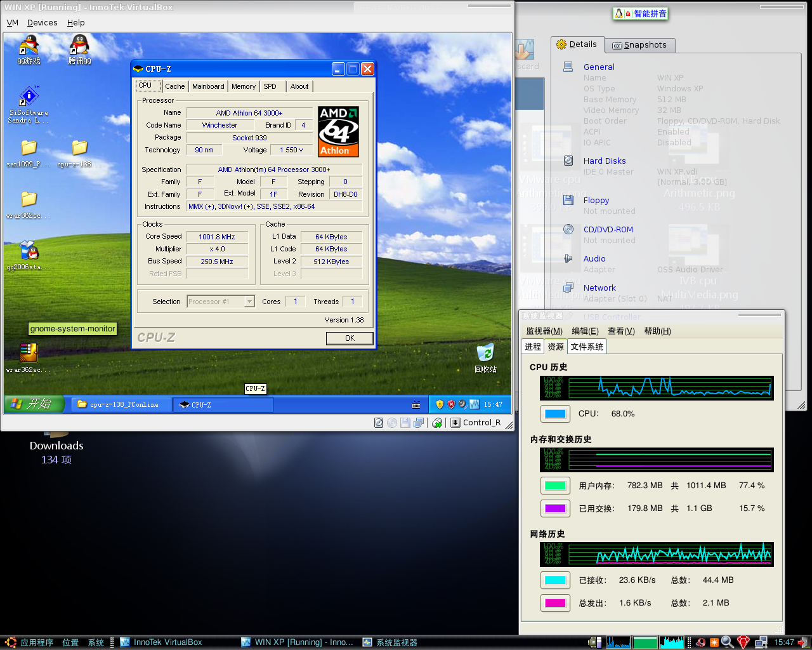The width and height of the screenshot is (812, 650).
Task: Open the 位置 panel menu
Action: pos(70,642)
